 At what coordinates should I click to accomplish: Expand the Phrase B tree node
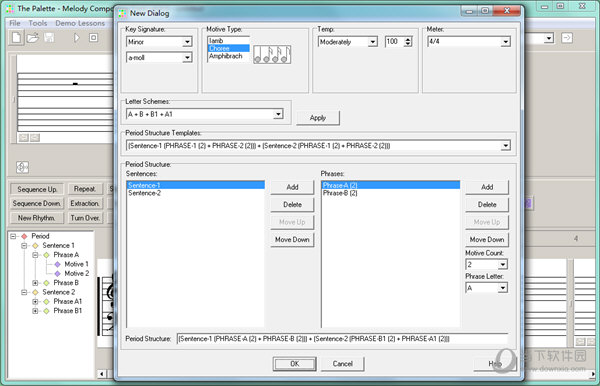coord(35,283)
